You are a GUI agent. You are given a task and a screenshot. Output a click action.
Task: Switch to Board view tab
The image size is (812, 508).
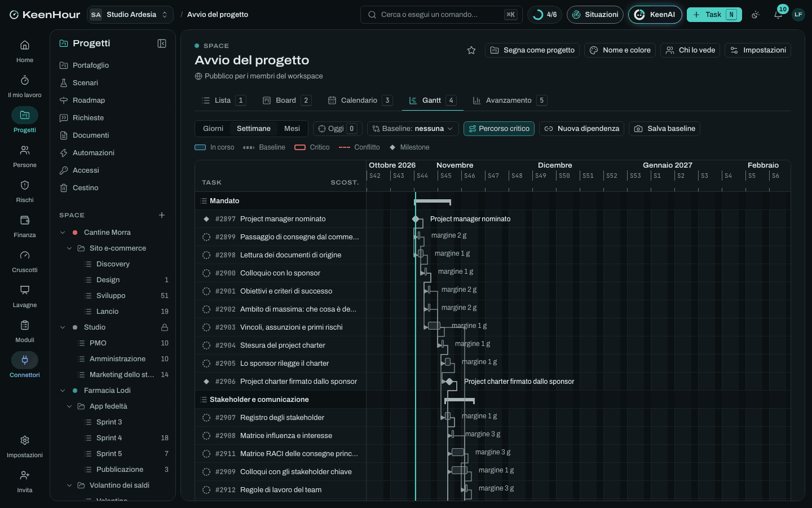pos(286,100)
